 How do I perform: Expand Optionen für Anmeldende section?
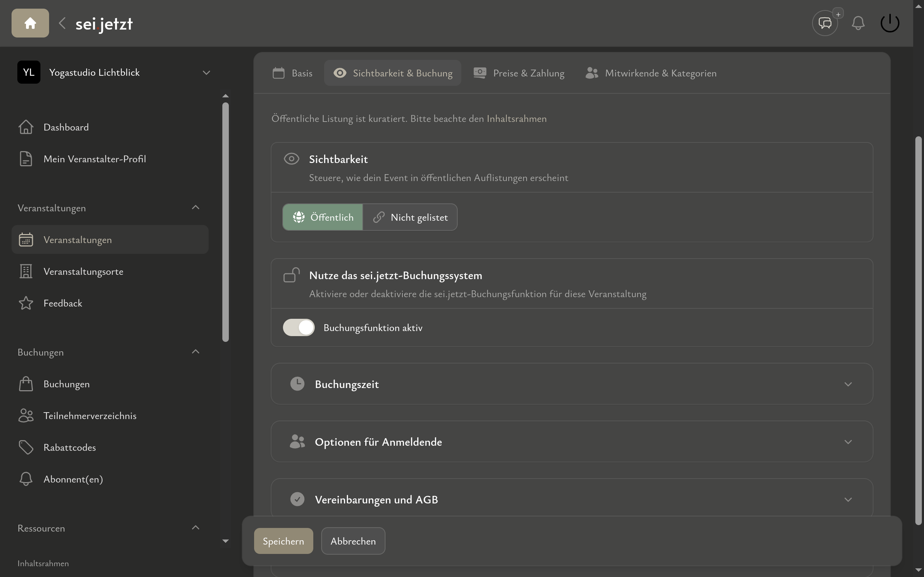(572, 441)
